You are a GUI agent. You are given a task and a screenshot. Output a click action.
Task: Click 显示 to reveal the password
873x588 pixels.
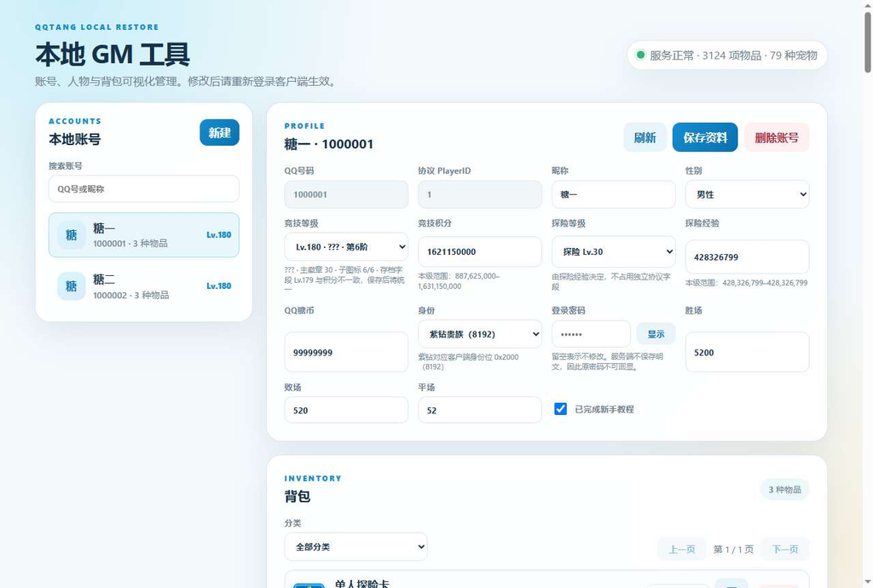coord(656,334)
